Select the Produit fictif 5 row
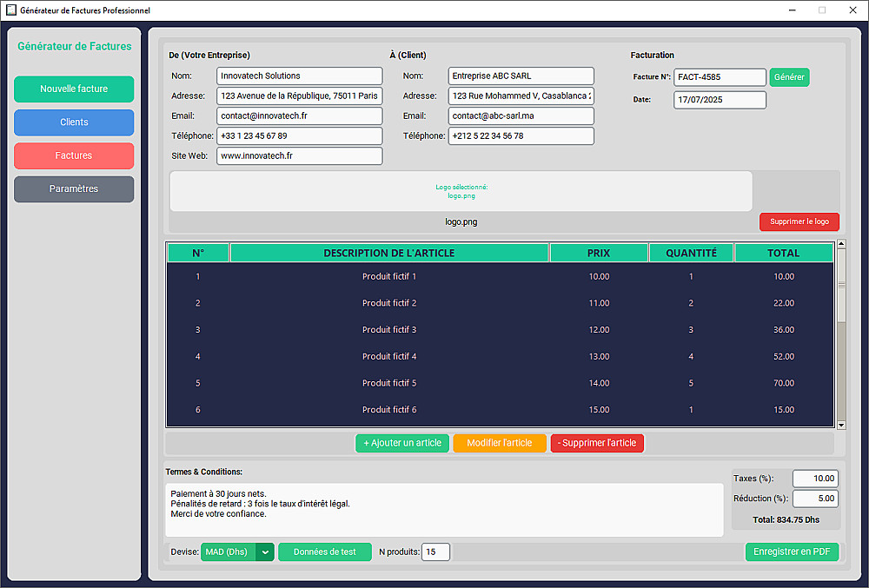 point(500,383)
